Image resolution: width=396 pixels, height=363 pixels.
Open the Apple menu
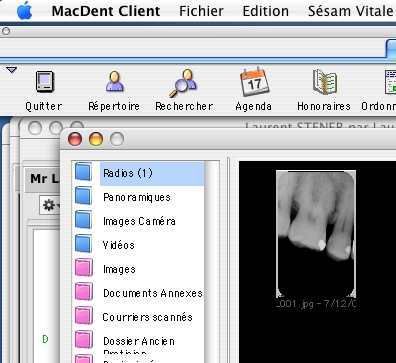(x=24, y=10)
